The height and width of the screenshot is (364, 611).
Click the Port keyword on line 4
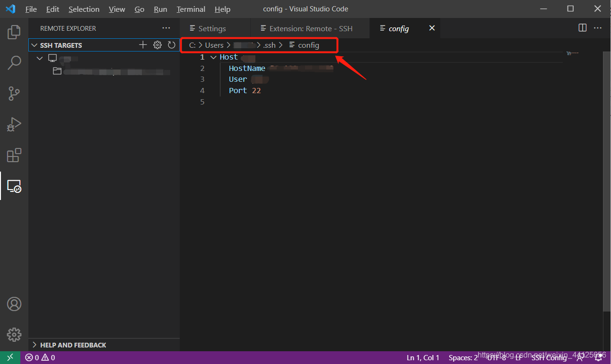238,91
